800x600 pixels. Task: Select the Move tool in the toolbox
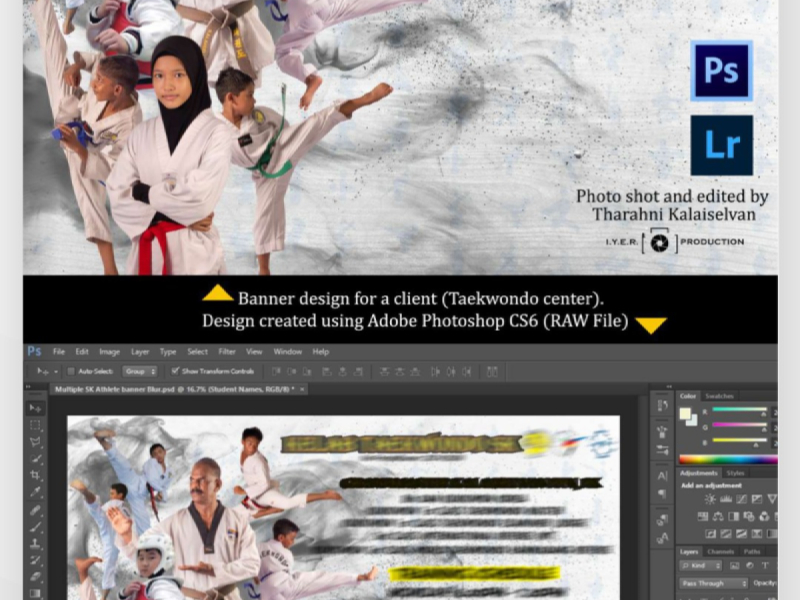point(35,408)
